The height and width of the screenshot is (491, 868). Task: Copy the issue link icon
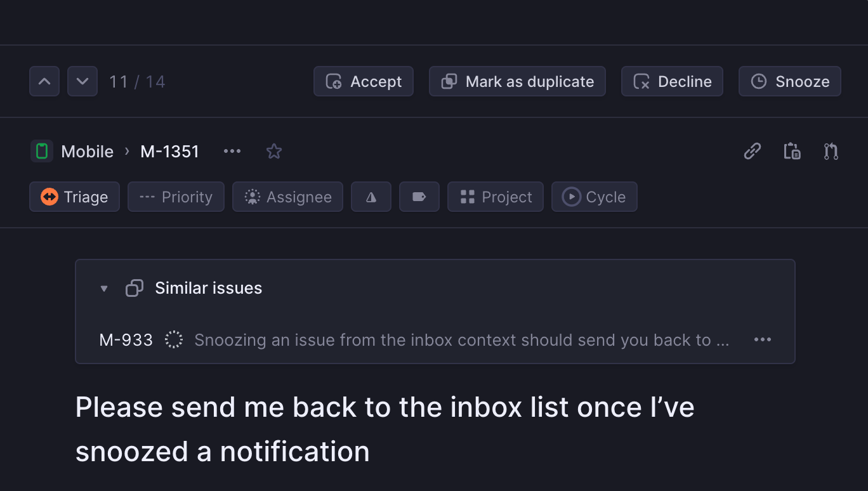(752, 151)
